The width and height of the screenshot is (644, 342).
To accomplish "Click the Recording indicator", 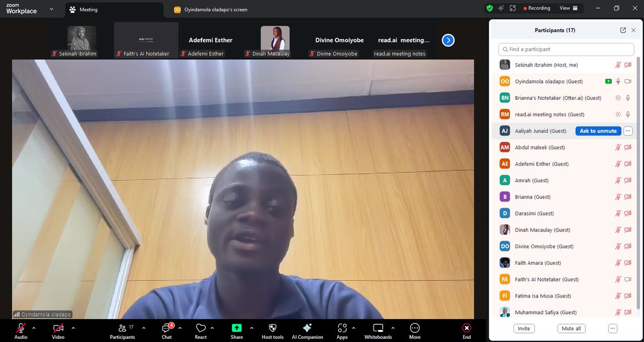I will point(537,8).
